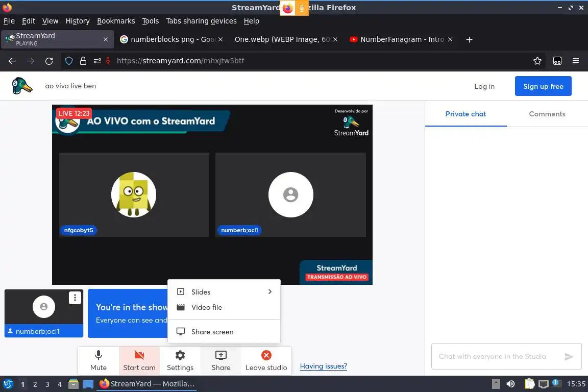
Task: Open the file manager taskbar icon
Action: click(x=73, y=384)
